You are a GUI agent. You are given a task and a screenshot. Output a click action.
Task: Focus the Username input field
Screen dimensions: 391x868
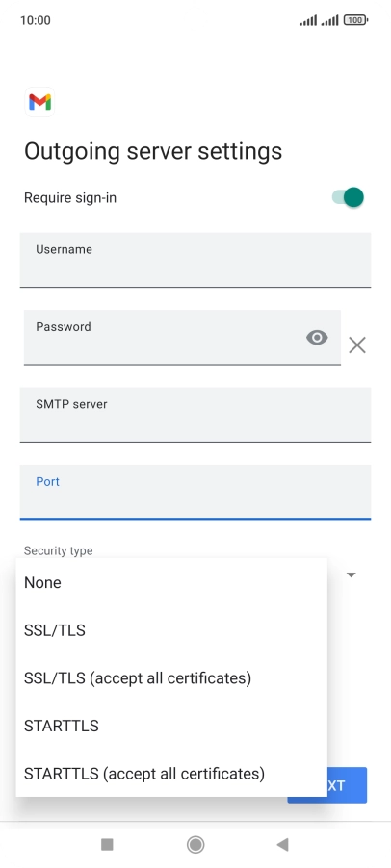tap(195, 260)
